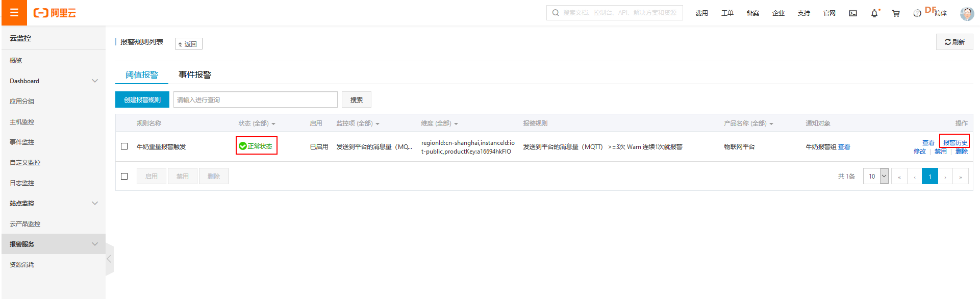Open the 报警历史 link
This screenshot has height=299, width=980.
pos(954,142)
